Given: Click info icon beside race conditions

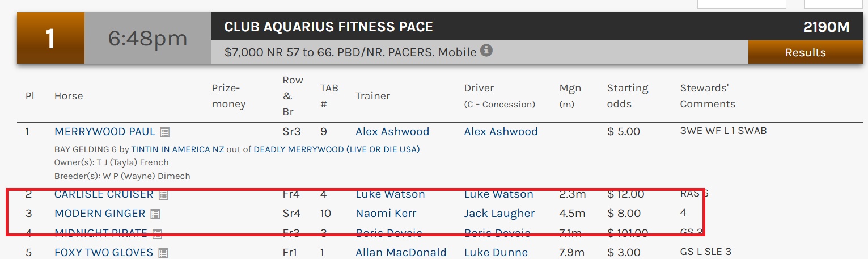Looking at the screenshot, I should point(486,51).
